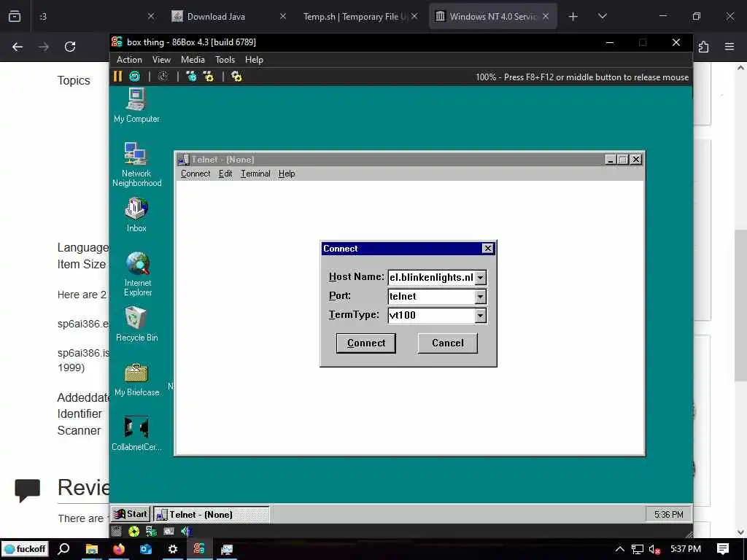Open 86Box settings with the last yellow gear icon
Viewport: 747px width, 560px height.
point(236,76)
